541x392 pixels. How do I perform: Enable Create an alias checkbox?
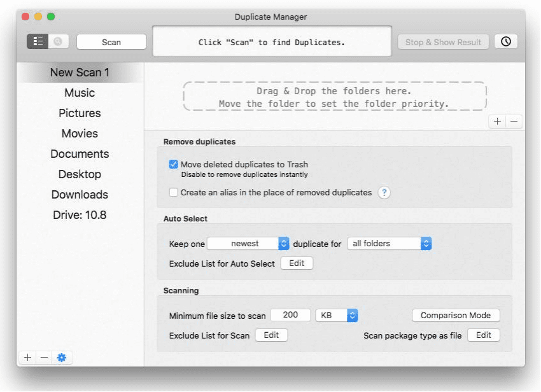point(174,192)
